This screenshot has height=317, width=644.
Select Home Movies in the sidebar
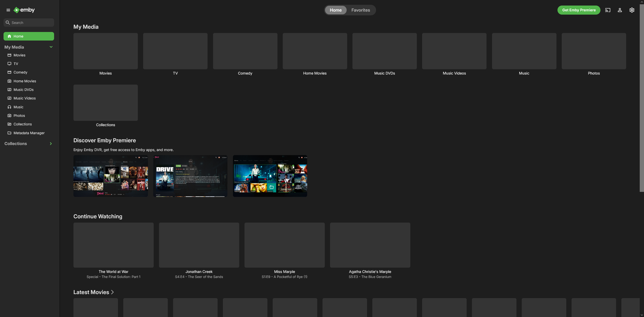click(x=25, y=81)
